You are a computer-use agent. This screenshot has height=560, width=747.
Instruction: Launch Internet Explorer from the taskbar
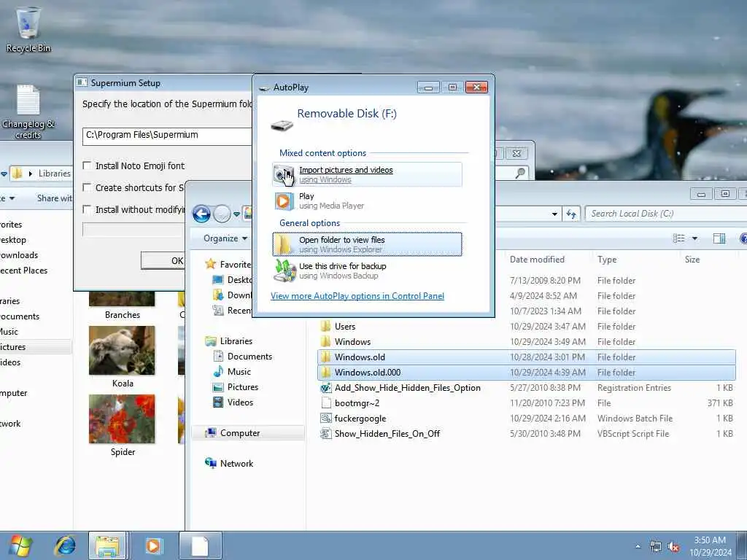(65, 545)
